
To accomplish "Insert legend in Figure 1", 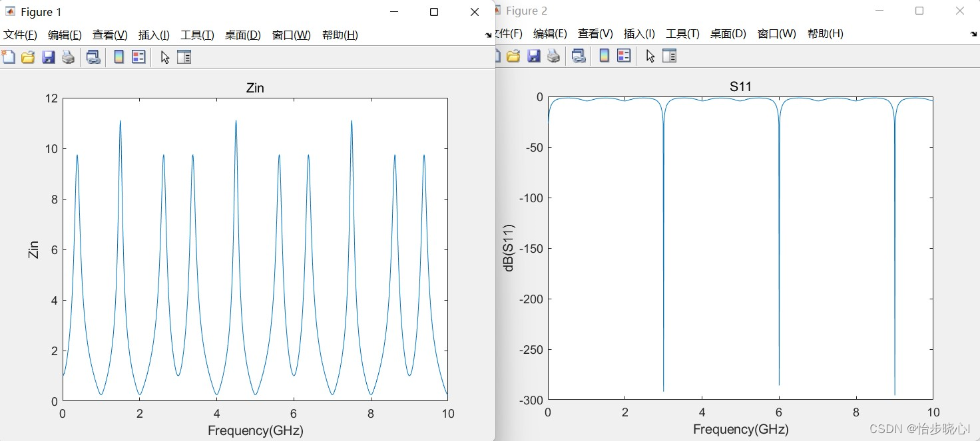I will (x=138, y=57).
